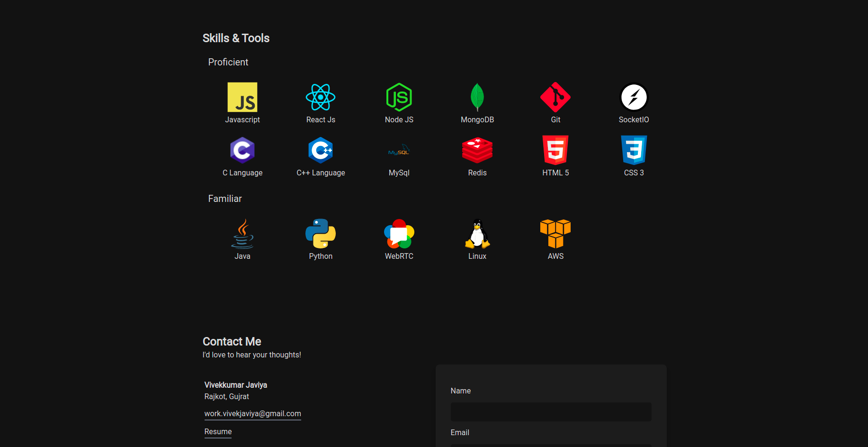Click the MySql dolphin logo
868x447 pixels.
pos(399,150)
